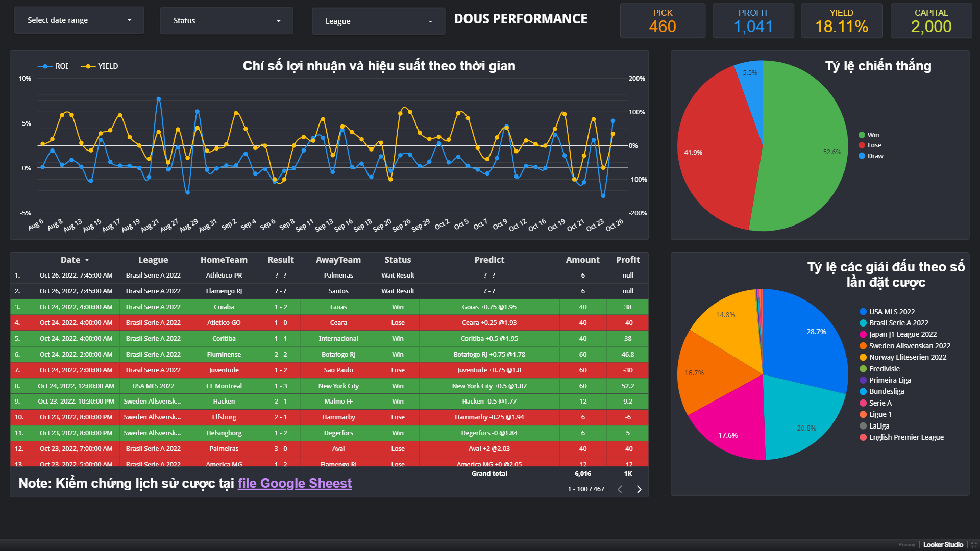This screenshot has height=551, width=980.
Task: Exit fullscreen using the corner icon
Action: (973, 545)
